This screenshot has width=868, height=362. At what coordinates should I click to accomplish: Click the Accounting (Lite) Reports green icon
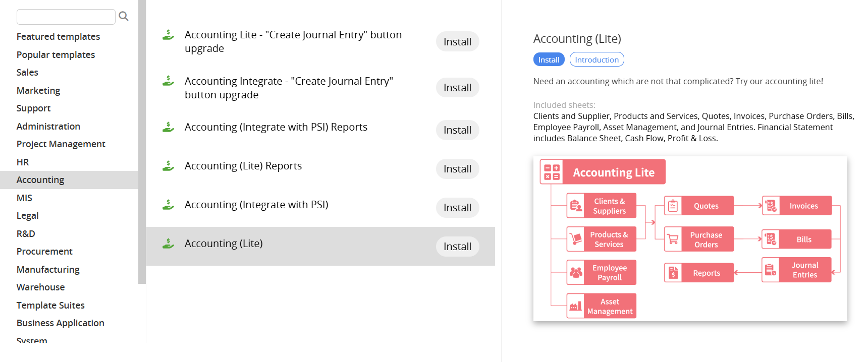click(168, 166)
